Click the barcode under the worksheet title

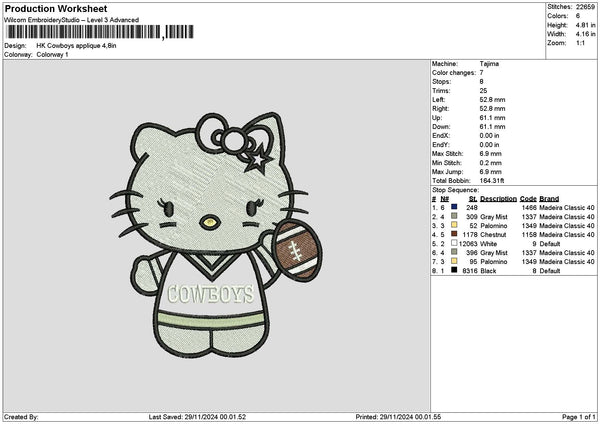point(100,32)
